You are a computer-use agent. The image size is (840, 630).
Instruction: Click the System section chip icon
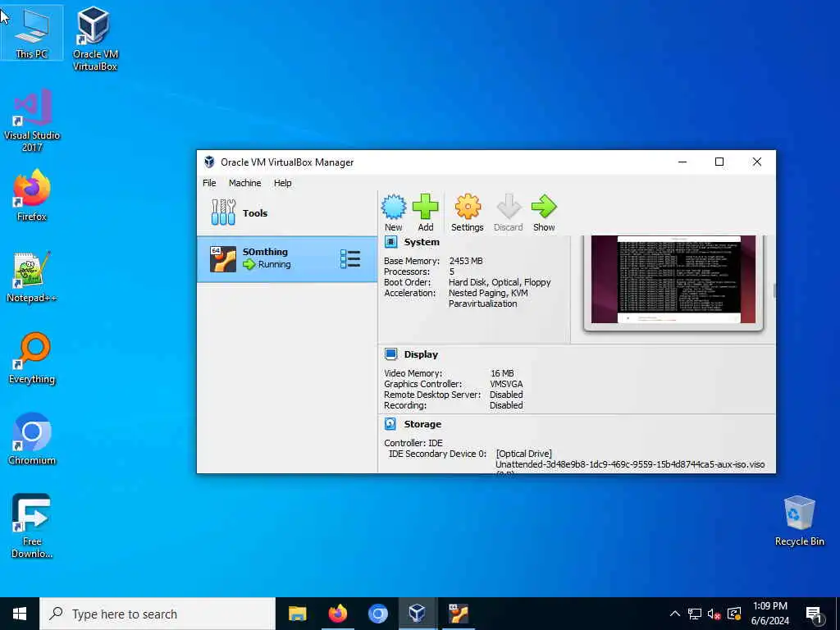coord(390,242)
